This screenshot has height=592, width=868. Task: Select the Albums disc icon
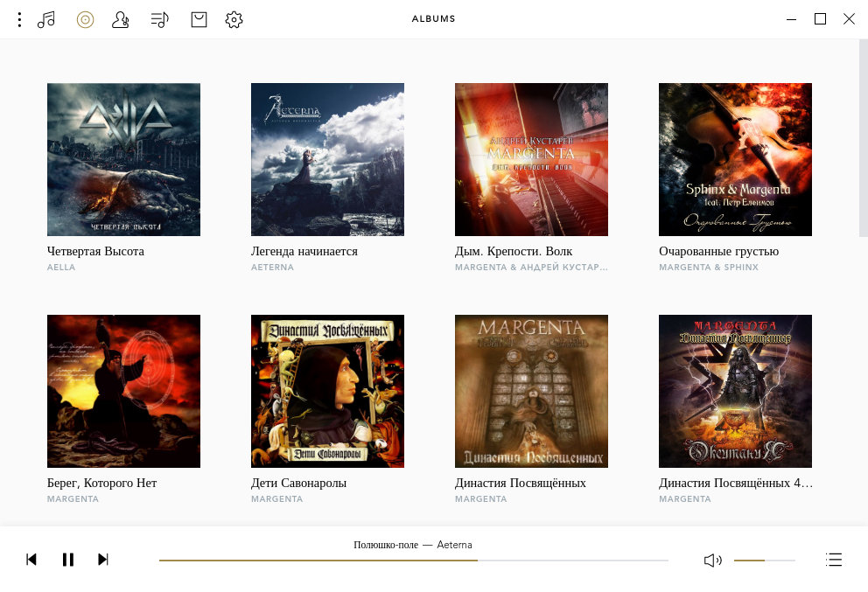tap(85, 20)
